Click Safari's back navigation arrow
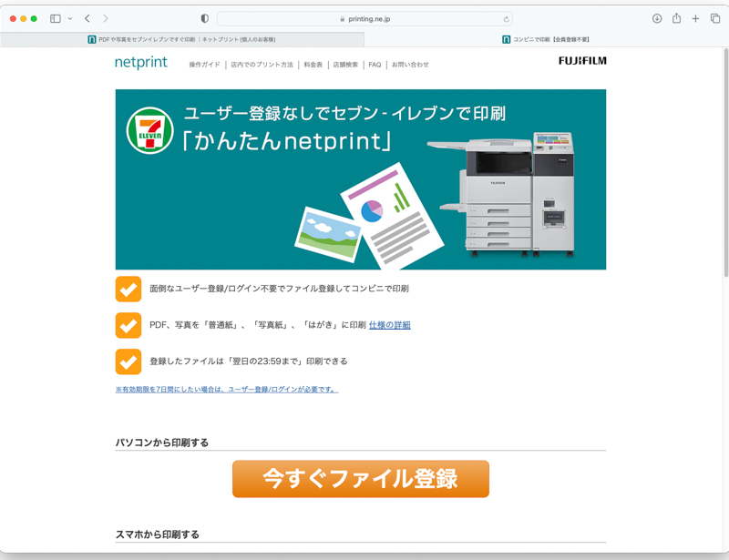 click(87, 17)
